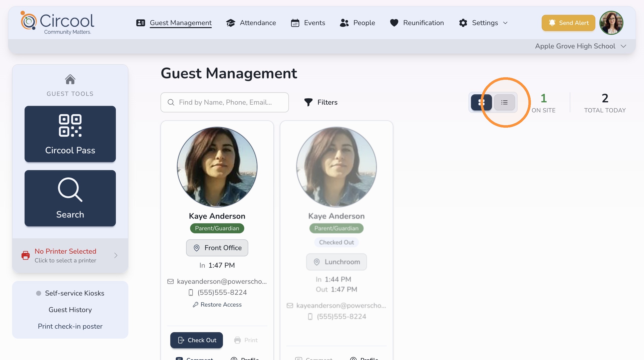Click the bell icon in Send Alert
Viewport: 644px width, 360px height.
pos(552,23)
